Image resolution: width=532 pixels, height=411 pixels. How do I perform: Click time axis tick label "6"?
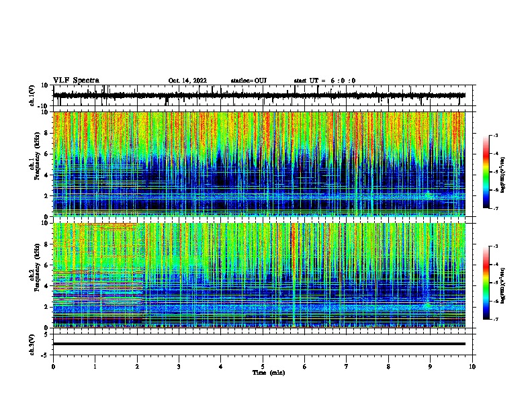tap(305, 366)
